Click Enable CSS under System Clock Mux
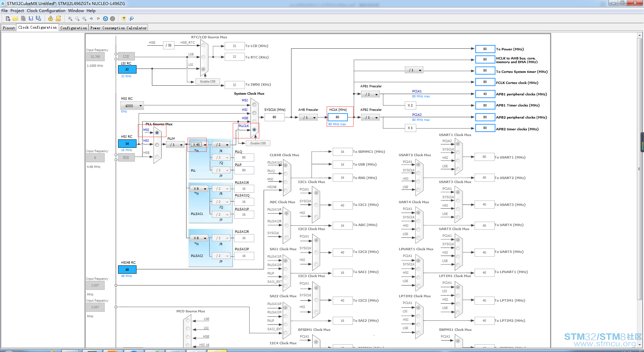644x352 pixels. 258,143
